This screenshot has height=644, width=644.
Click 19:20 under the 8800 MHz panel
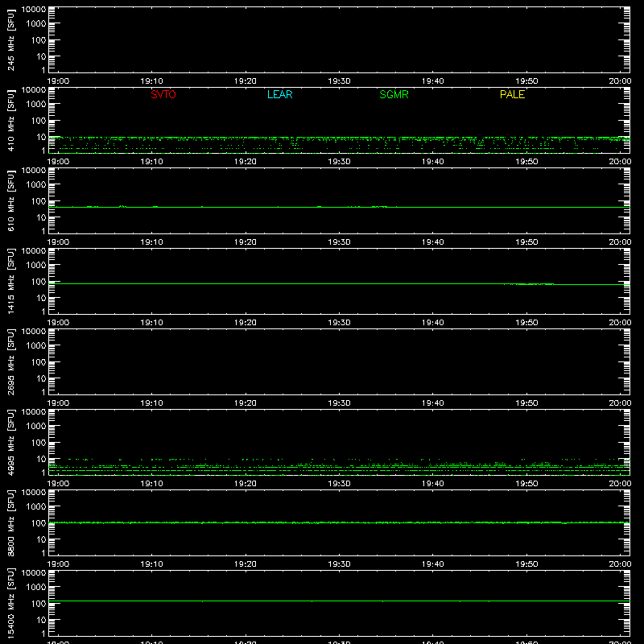246,564
